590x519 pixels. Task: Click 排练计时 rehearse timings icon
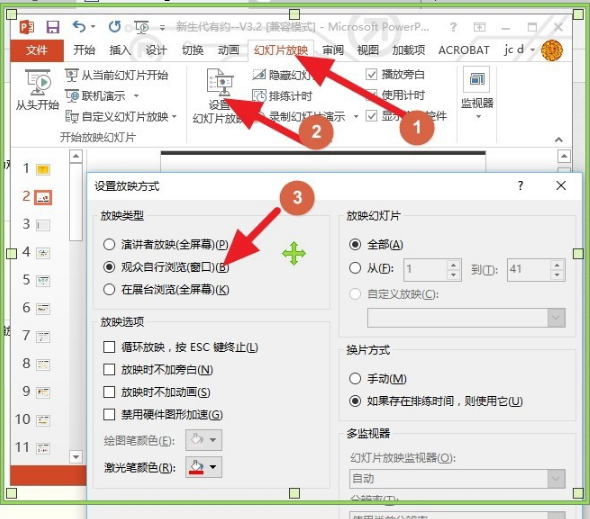pos(259,96)
